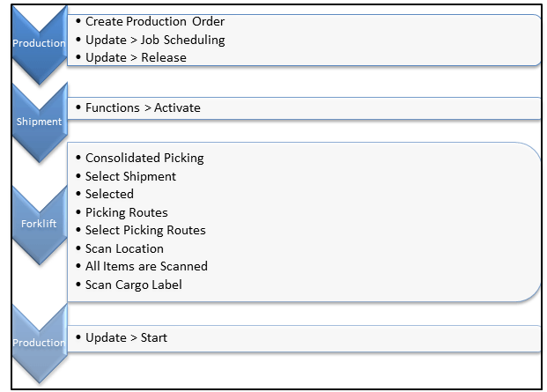The width and height of the screenshot is (547, 392).
Task: Click the Consolidated Picking item
Action: point(144,158)
